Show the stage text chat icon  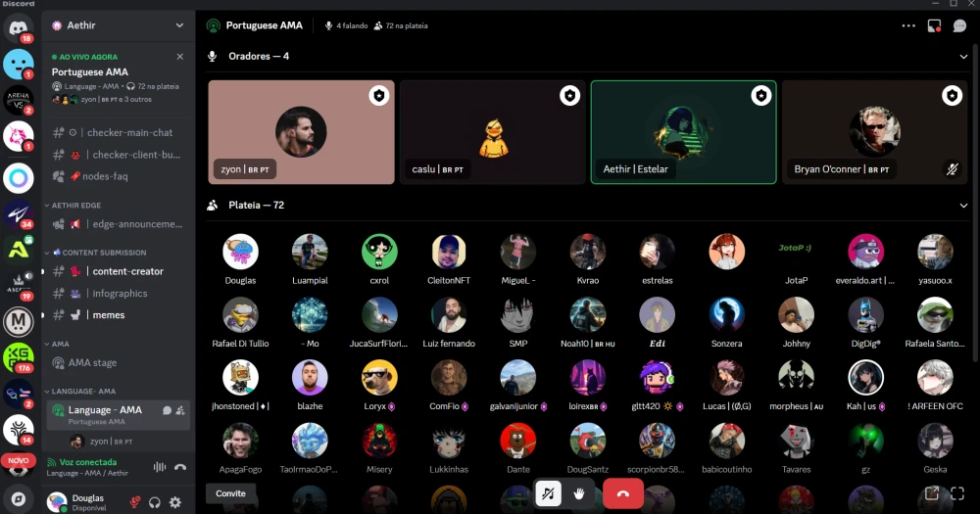[960, 25]
